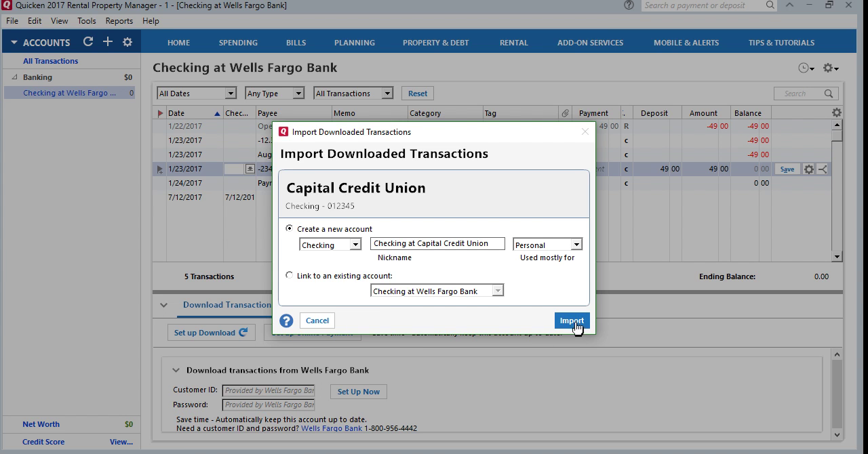Click the attachment paperclip column header
Screen dimensions: 868x454
pyautogui.click(x=564, y=113)
